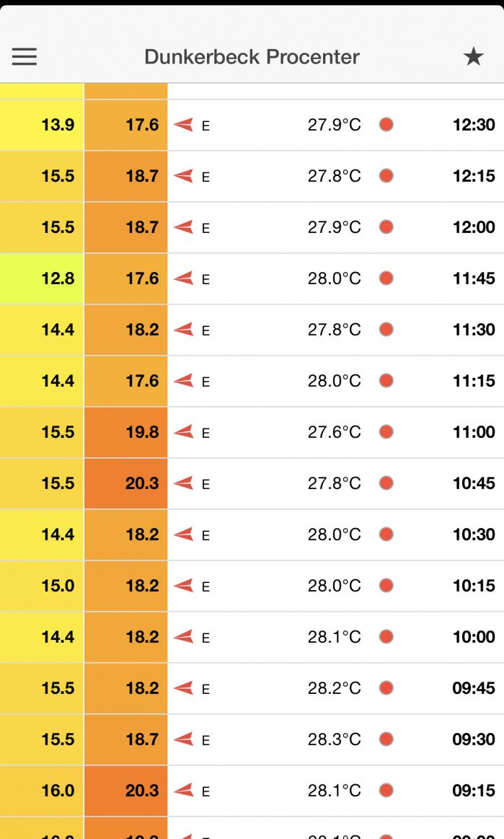Viewport: 504px width, 839px height.
Task: Tap the red dot in the 10:00 row
Action: (x=386, y=637)
